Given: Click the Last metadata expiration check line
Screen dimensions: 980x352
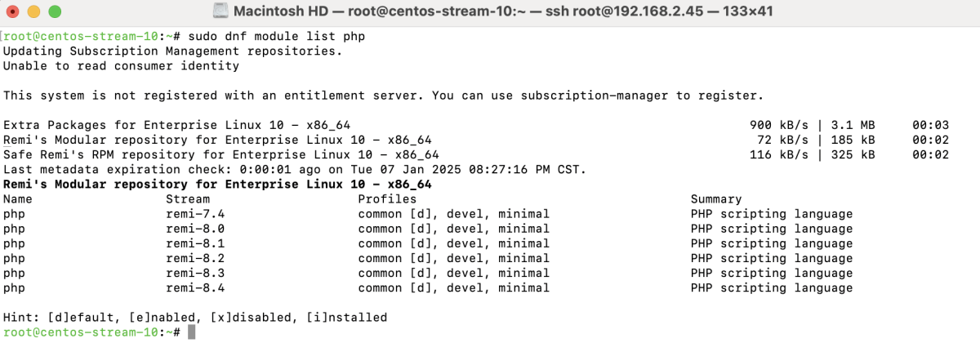Looking at the screenshot, I should pyautogui.click(x=295, y=170).
